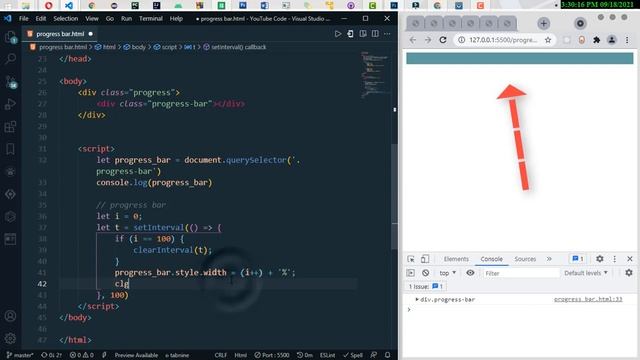
Task: Reload the page in the browser
Action: 443,40
